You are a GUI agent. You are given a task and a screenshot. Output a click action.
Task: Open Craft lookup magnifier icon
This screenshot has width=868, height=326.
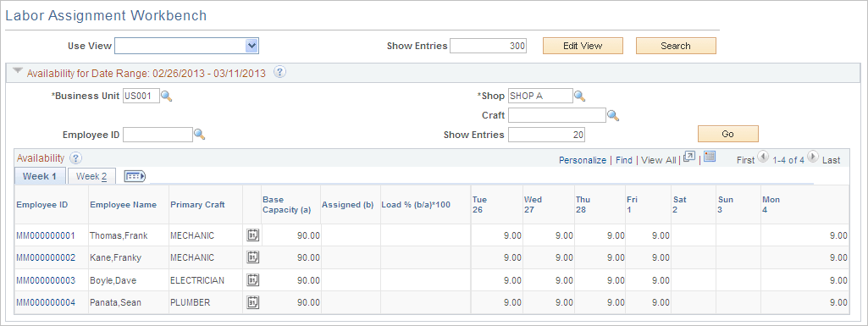613,115
